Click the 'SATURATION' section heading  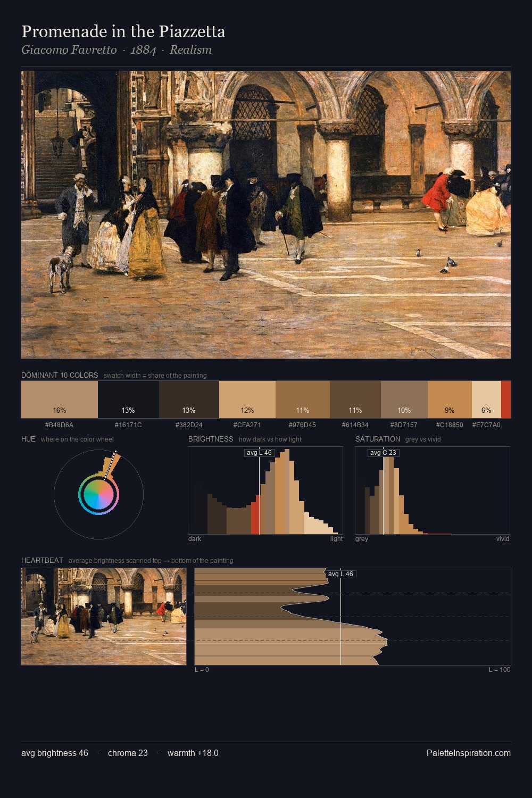[x=378, y=439]
